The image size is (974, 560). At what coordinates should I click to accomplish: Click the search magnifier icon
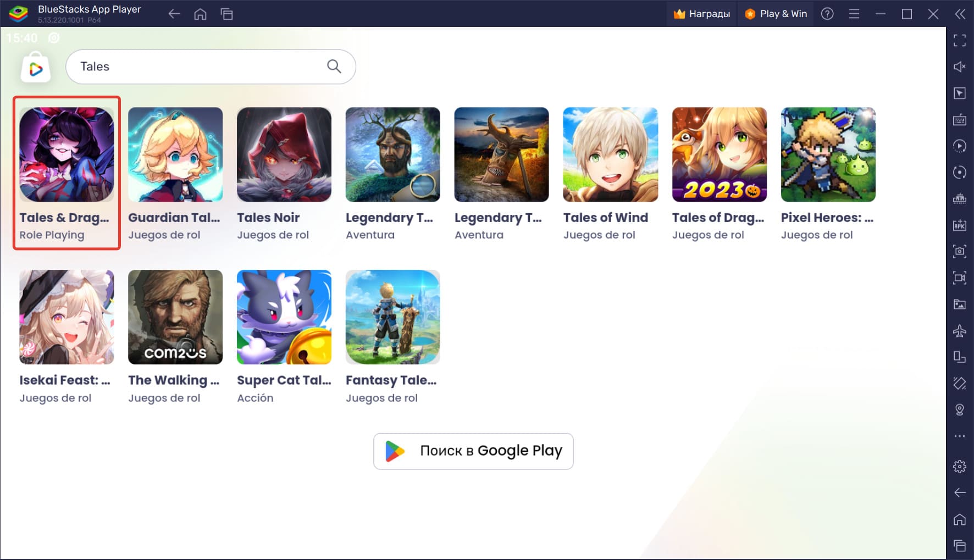pos(334,66)
